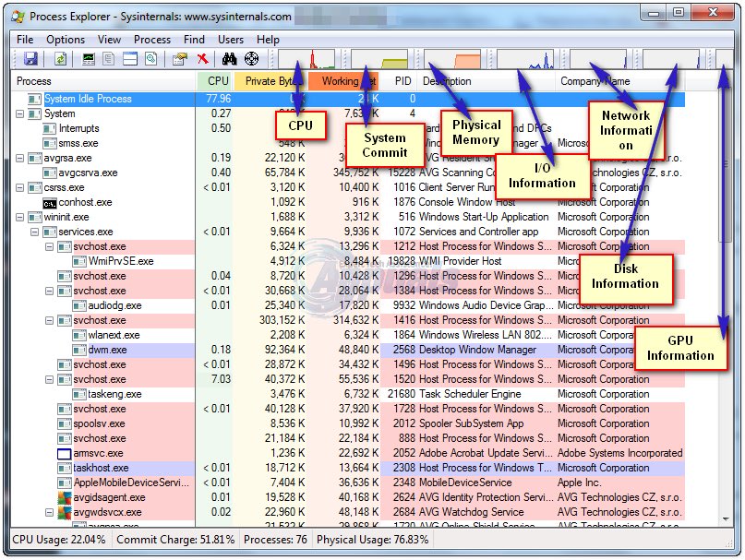
Task: Click the avgwdsvcx.exe AVG icon
Action: click(x=64, y=513)
